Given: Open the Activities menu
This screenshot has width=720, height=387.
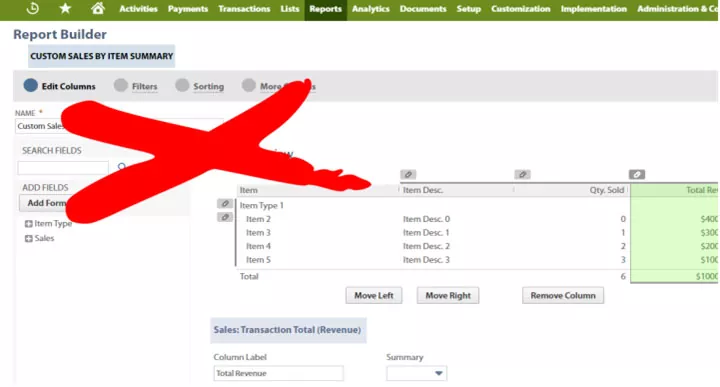Looking at the screenshot, I should point(138,9).
